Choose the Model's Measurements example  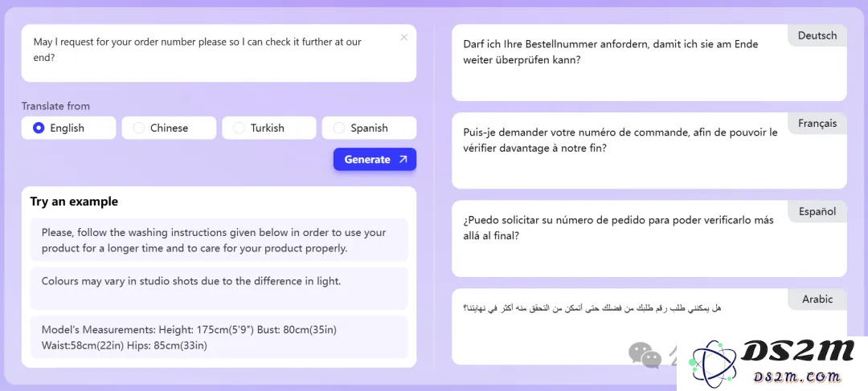pos(219,337)
